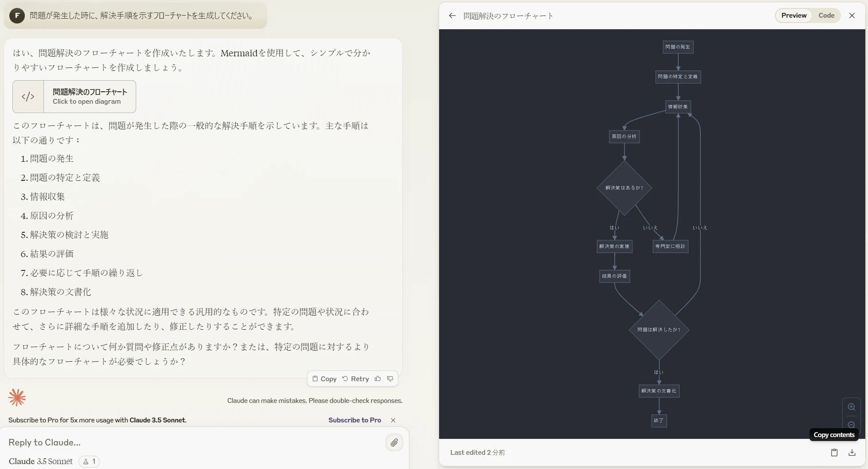
Task: Click the style badge showing 1
Action: (89, 461)
